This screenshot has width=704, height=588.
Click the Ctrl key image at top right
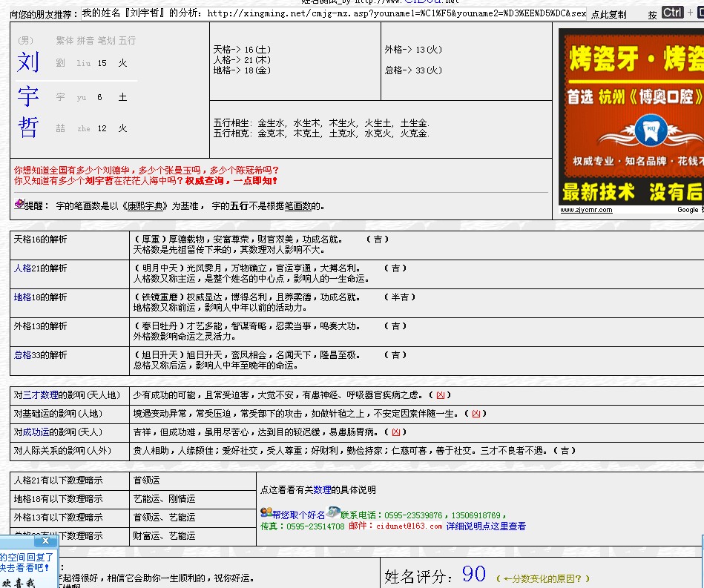tap(672, 13)
